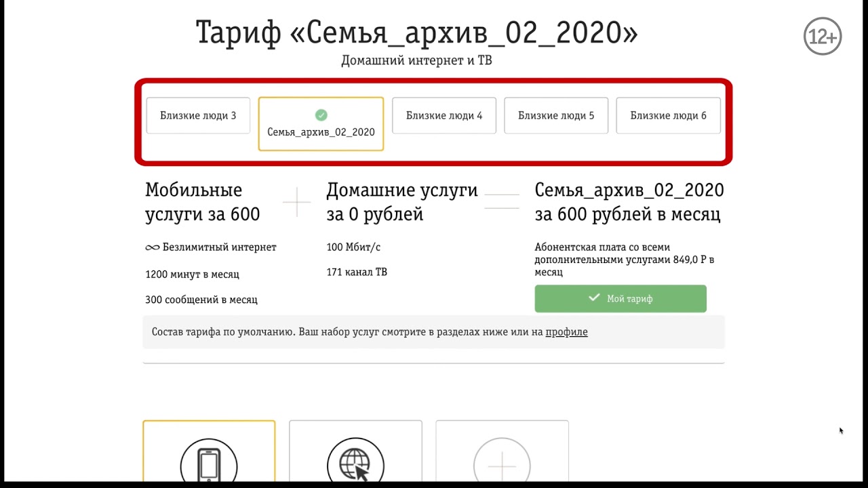Click the 12+ age rating badge

(x=823, y=37)
